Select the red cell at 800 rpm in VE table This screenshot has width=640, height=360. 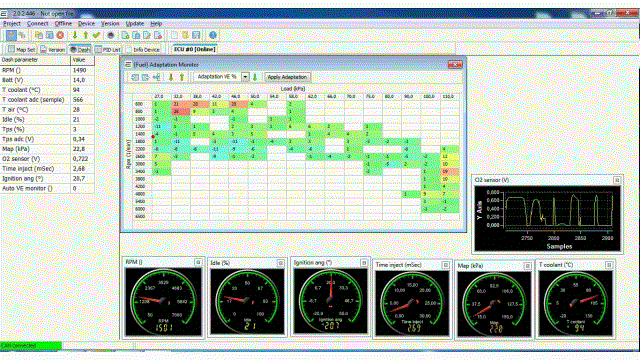coord(180,111)
